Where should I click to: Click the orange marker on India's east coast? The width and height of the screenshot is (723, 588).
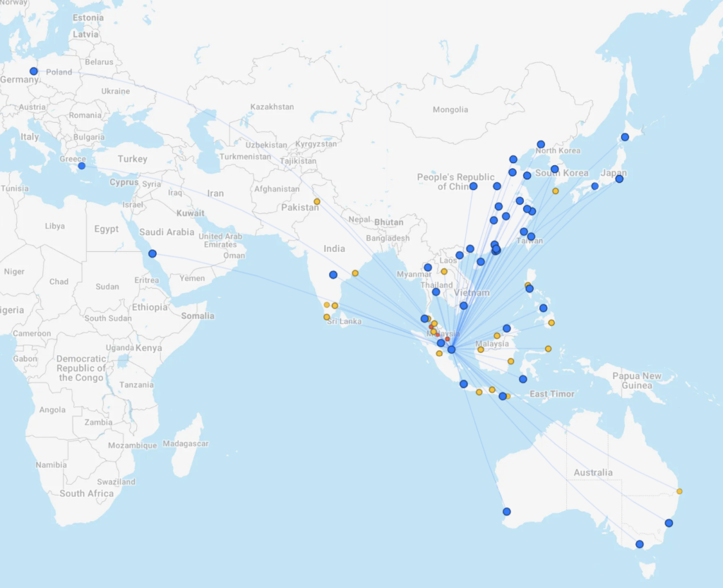pyautogui.click(x=355, y=273)
